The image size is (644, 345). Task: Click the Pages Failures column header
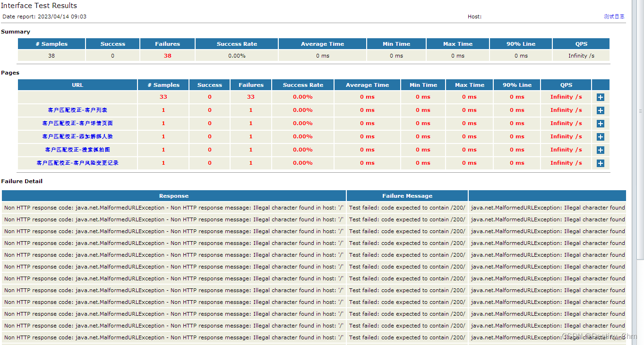[x=251, y=85]
